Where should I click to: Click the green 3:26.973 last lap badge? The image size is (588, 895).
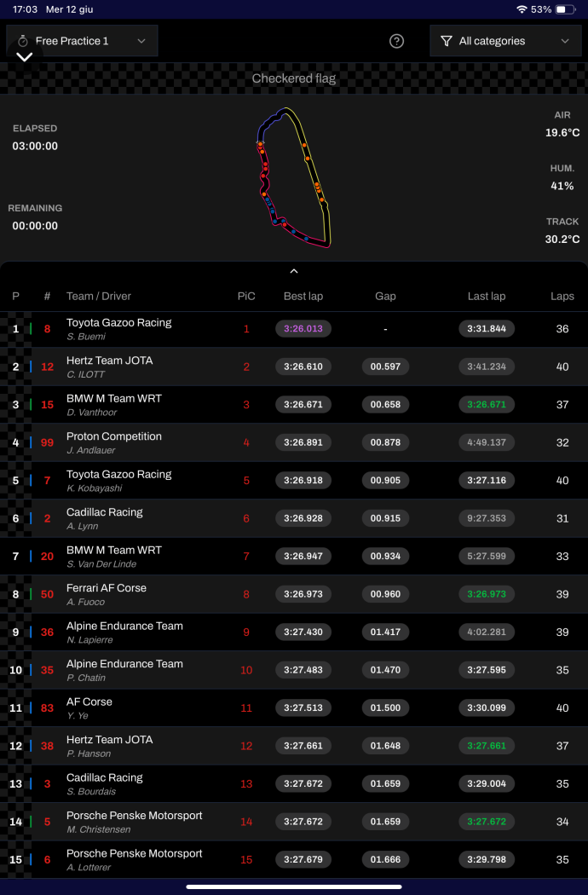pyautogui.click(x=487, y=594)
